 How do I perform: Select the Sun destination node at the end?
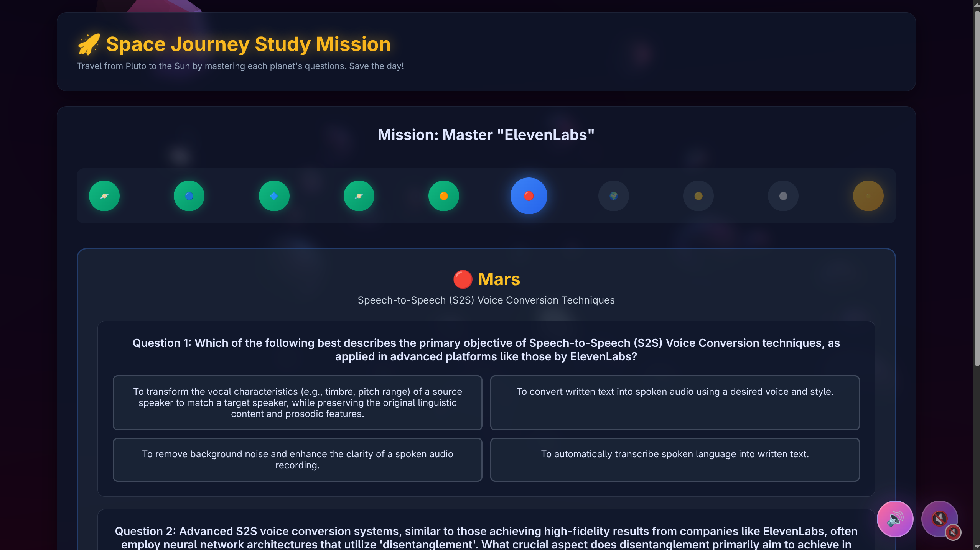pos(868,195)
